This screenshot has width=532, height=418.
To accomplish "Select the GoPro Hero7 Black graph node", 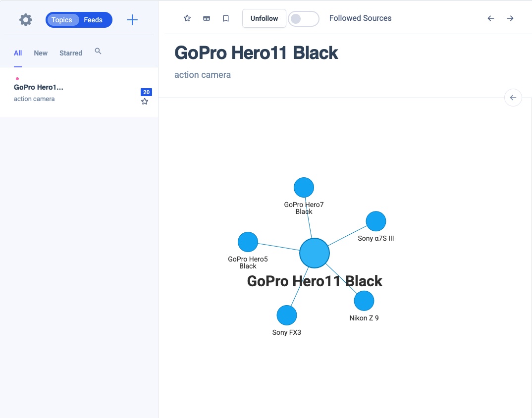I will (304, 187).
